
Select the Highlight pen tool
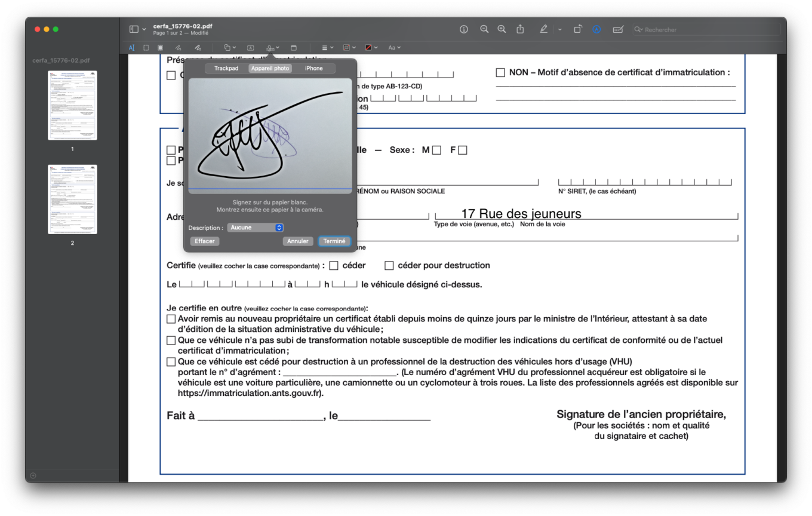543,29
